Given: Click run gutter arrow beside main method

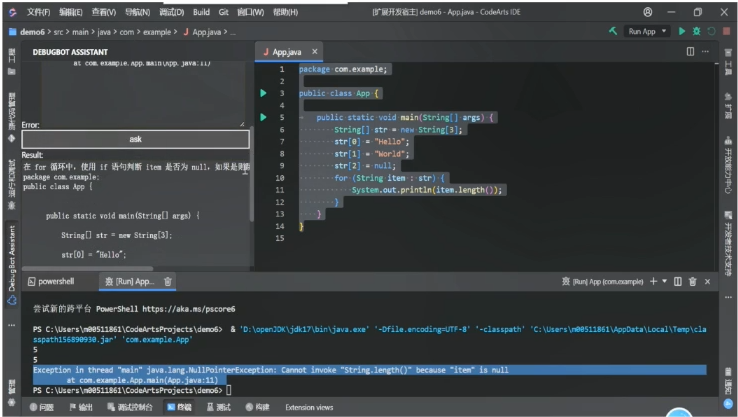Looking at the screenshot, I should tap(263, 117).
